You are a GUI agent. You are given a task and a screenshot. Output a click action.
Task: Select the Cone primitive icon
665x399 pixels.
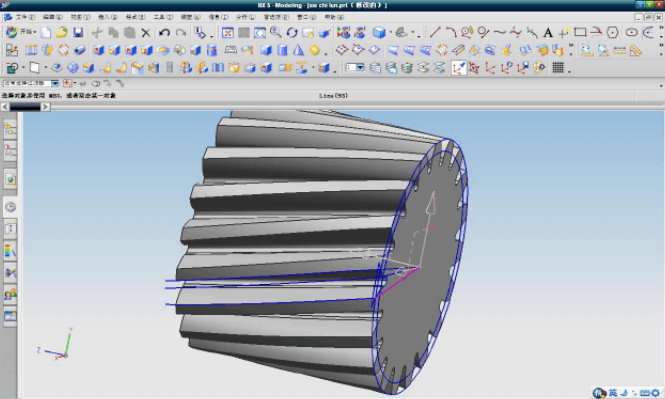click(x=298, y=50)
